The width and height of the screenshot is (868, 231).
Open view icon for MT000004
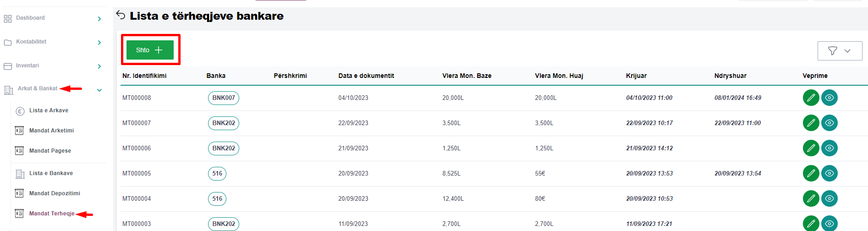click(829, 198)
